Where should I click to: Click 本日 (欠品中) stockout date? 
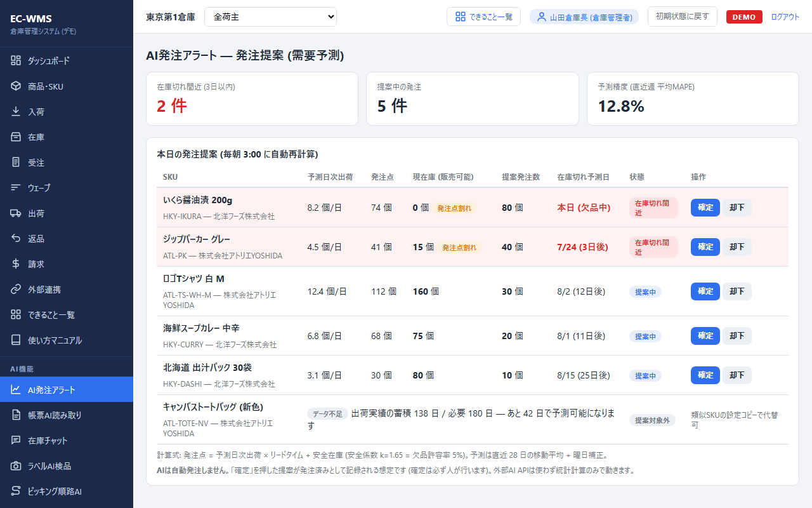(584, 208)
